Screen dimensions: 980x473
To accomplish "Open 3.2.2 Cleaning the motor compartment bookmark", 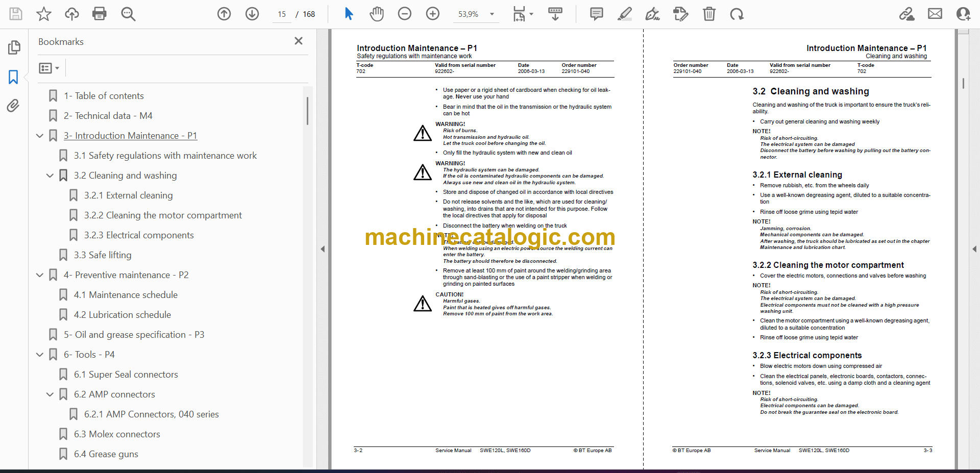I will click(163, 215).
